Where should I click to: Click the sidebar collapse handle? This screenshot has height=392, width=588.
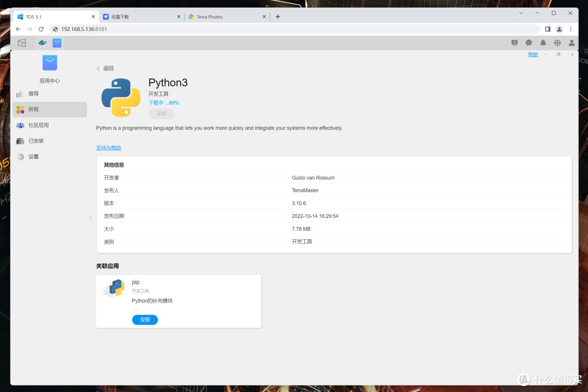[90, 218]
